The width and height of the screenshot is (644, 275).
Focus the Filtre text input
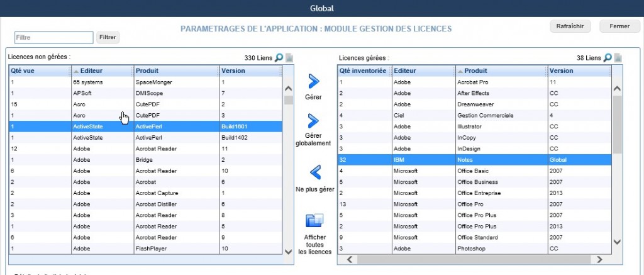tap(53, 38)
